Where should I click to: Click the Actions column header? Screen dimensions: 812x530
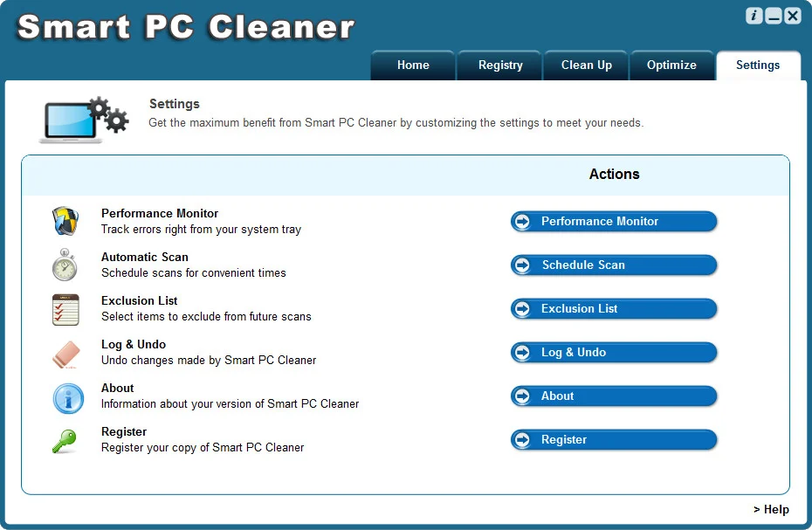pyautogui.click(x=614, y=174)
